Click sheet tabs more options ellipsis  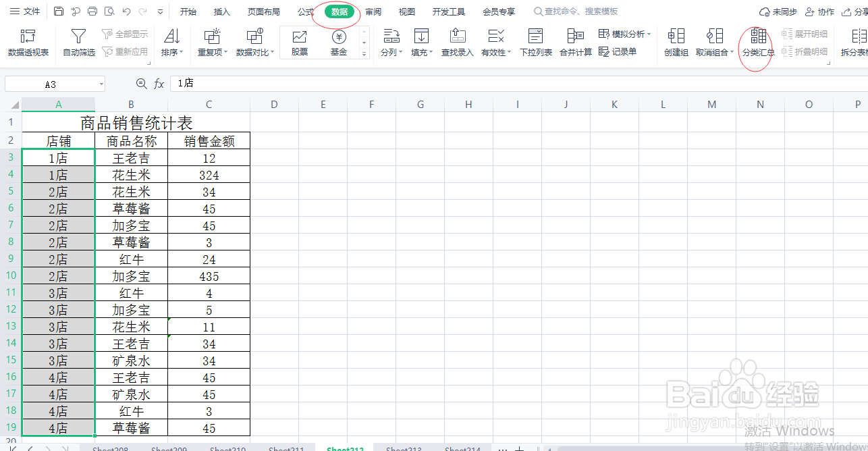(x=503, y=448)
